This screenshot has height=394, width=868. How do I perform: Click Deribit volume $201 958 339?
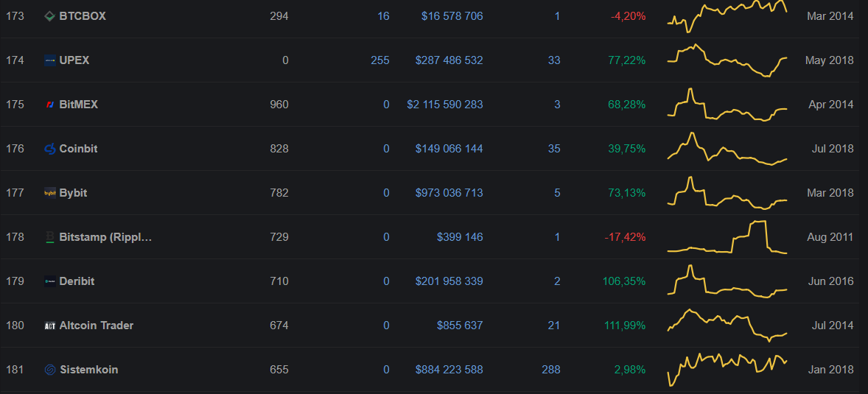point(449,281)
